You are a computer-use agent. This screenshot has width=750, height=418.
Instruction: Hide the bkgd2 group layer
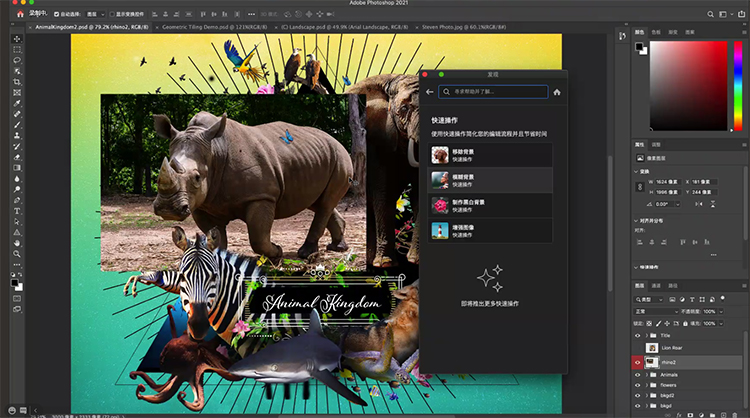click(x=637, y=396)
